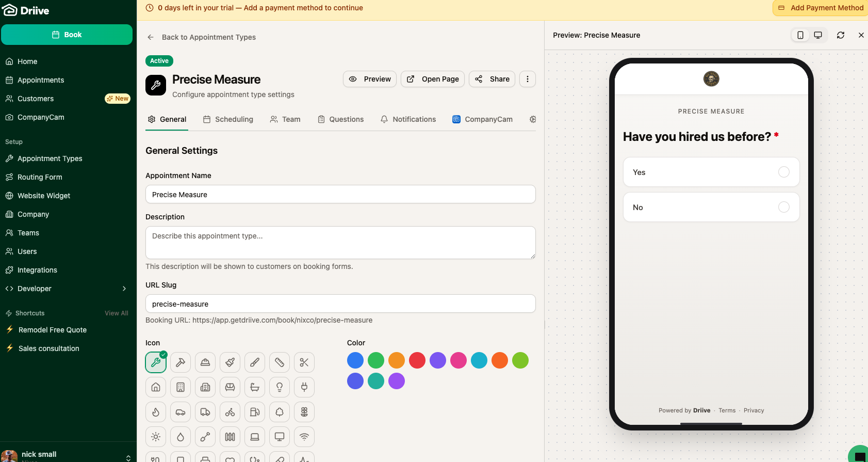Pick the water droplet icon
The image size is (868, 462).
pyautogui.click(x=181, y=437)
